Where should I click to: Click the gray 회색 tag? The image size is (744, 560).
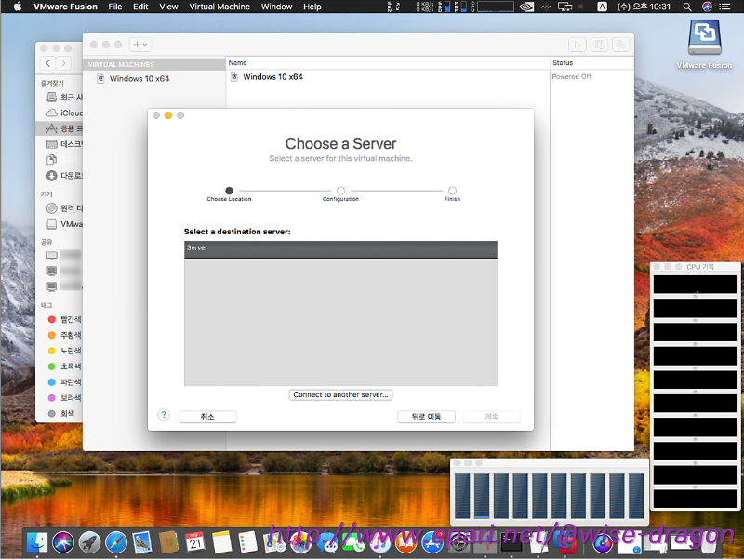point(60,413)
